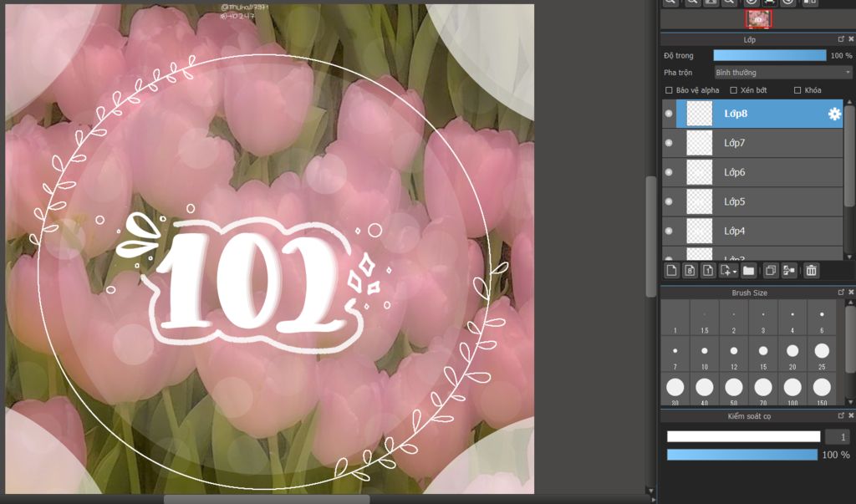Adjust the white brush width slider
The height and width of the screenshot is (504, 856).
click(x=743, y=436)
